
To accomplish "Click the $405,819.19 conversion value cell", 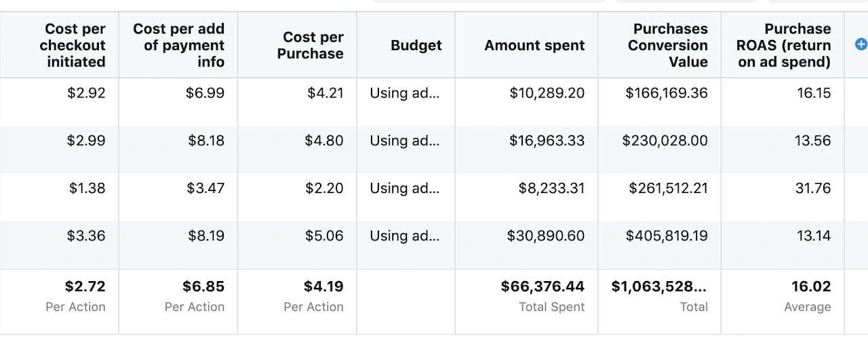I will (659, 245).
